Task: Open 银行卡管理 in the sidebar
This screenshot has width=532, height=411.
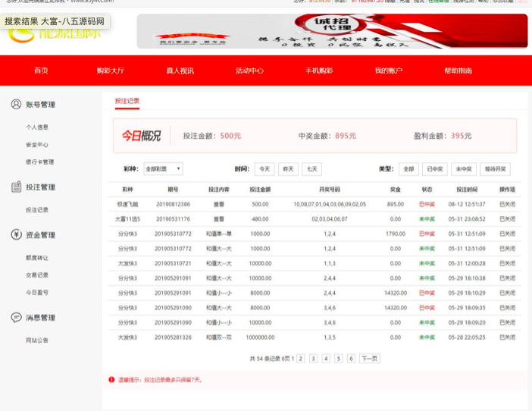Action: (x=39, y=162)
